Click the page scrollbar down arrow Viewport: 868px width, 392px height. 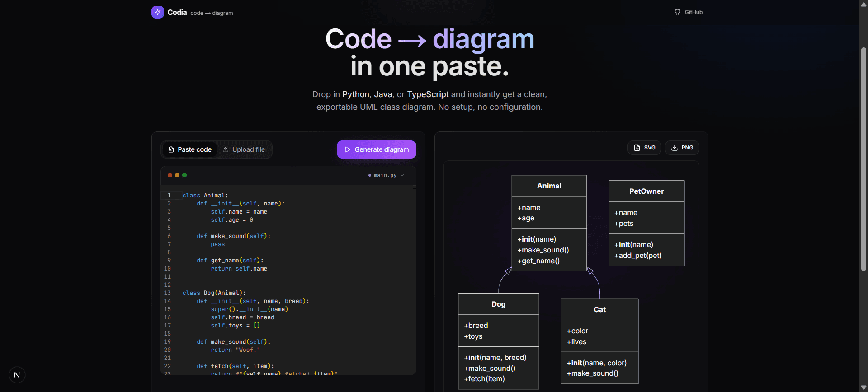point(863,387)
